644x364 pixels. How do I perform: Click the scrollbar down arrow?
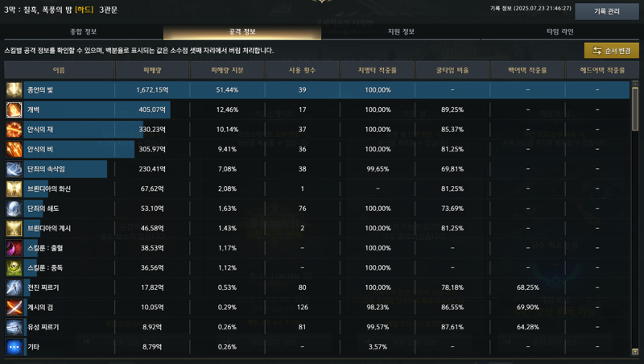(x=635, y=352)
